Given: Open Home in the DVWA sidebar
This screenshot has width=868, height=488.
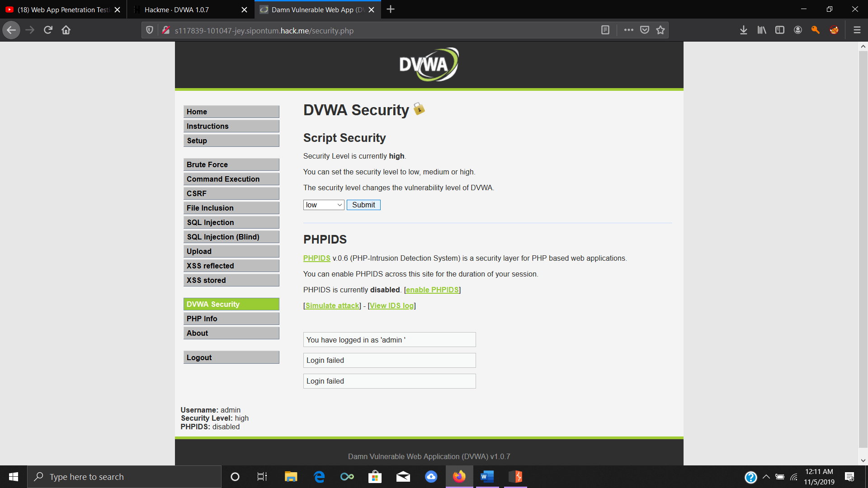Looking at the screenshot, I should [231, 112].
